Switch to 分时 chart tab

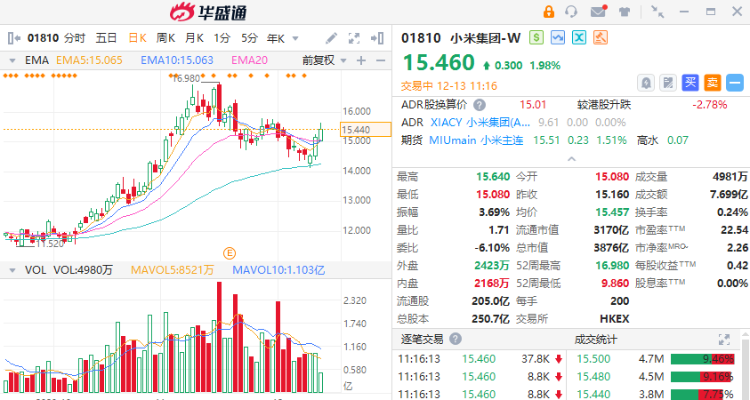click(75, 38)
